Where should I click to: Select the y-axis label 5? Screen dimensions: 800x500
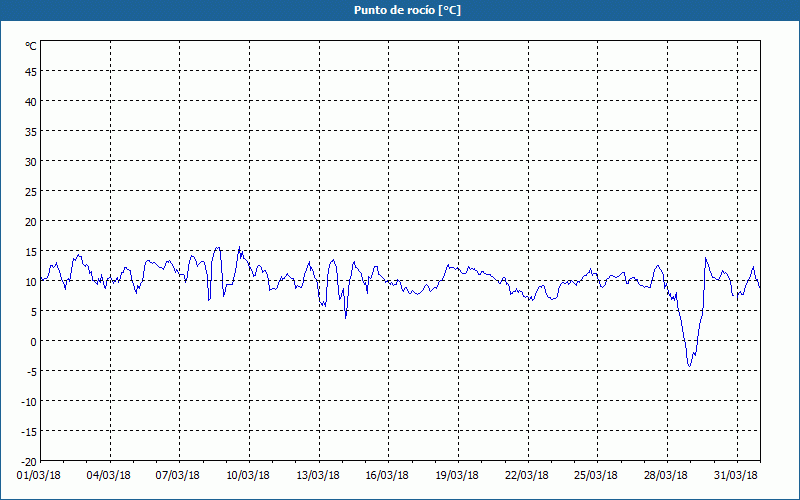pos(34,312)
